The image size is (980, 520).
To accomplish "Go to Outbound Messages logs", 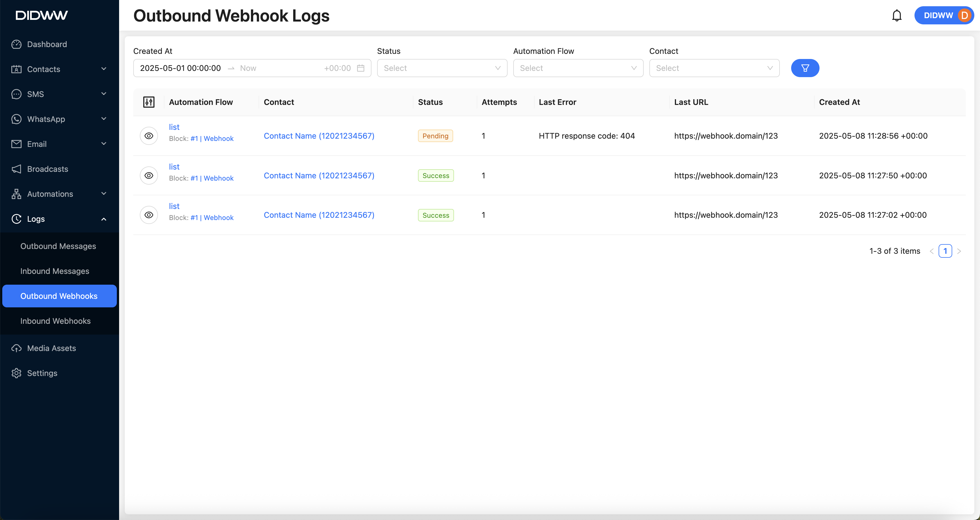I will [58, 246].
